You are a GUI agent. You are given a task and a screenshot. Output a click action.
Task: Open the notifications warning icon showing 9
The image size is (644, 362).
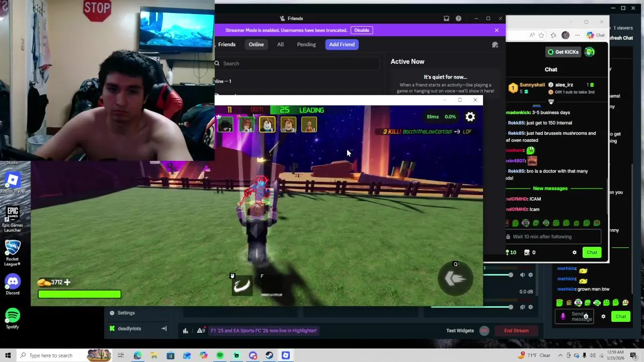[x=201, y=330]
